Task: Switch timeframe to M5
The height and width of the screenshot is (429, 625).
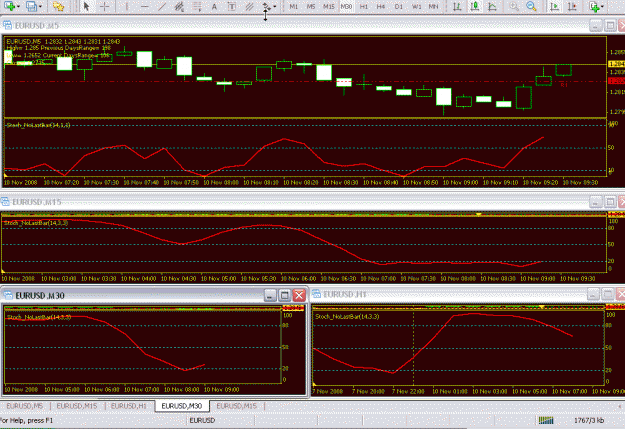Action: coord(311,6)
